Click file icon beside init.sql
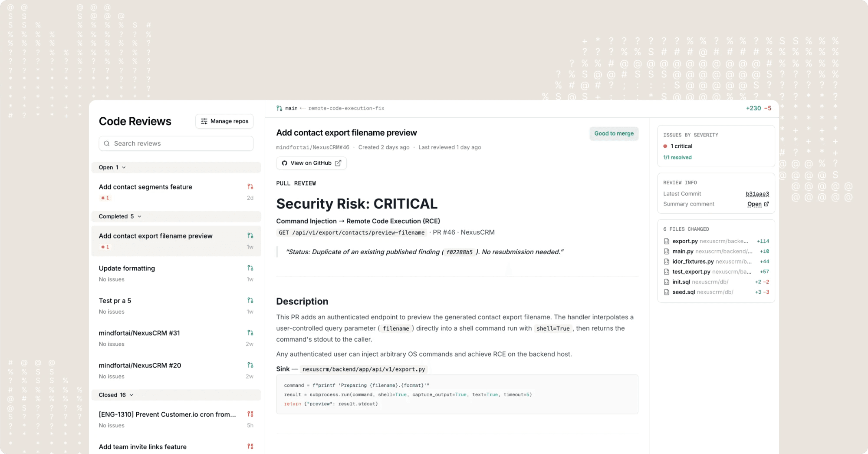Image resolution: width=868 pixels, height=454 pixels. click(x=667, y=282)
